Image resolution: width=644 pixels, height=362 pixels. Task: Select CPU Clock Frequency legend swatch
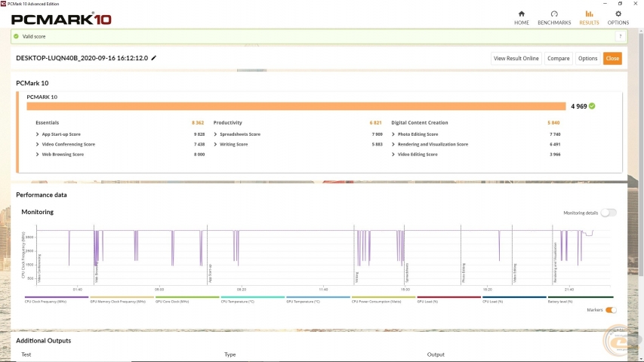point(57,296)
